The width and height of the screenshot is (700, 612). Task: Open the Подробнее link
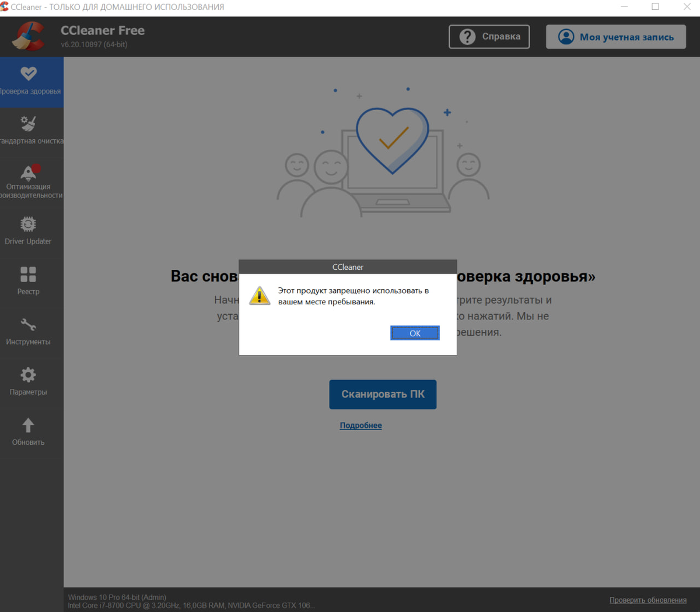360,425
